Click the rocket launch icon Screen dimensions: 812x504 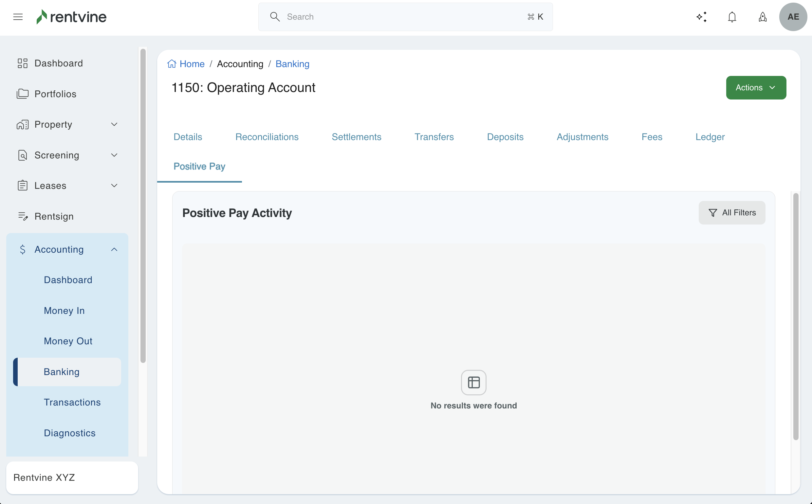pos(762,17)
